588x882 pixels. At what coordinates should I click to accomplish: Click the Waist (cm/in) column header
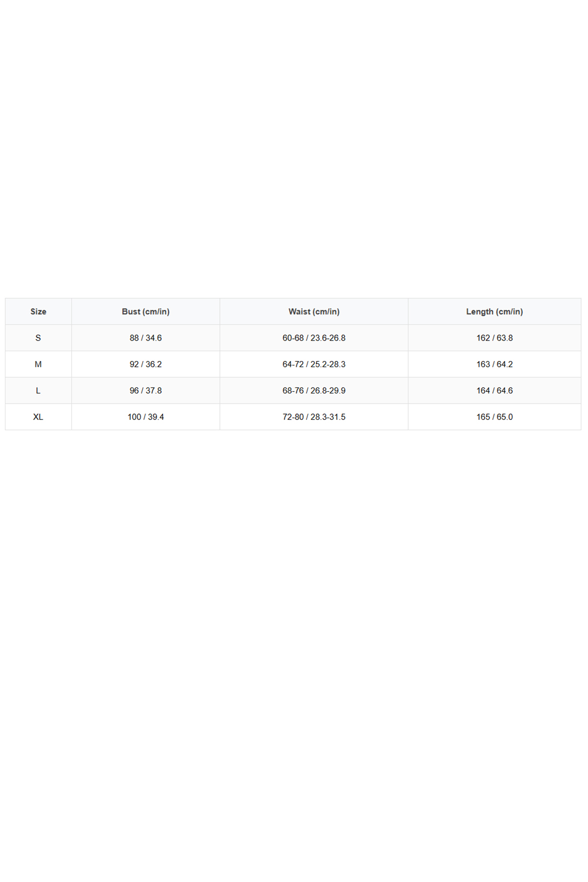pos(314,311)
